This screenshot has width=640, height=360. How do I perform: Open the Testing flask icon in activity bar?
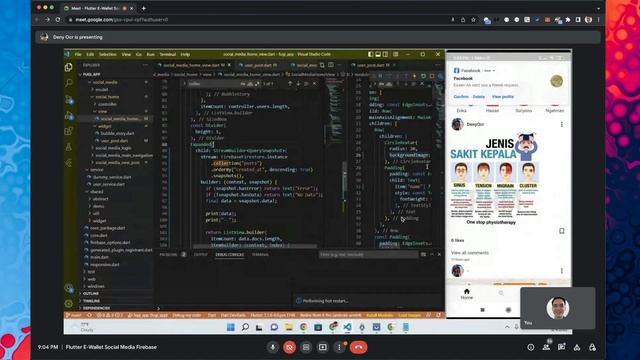tap(69, 147)
